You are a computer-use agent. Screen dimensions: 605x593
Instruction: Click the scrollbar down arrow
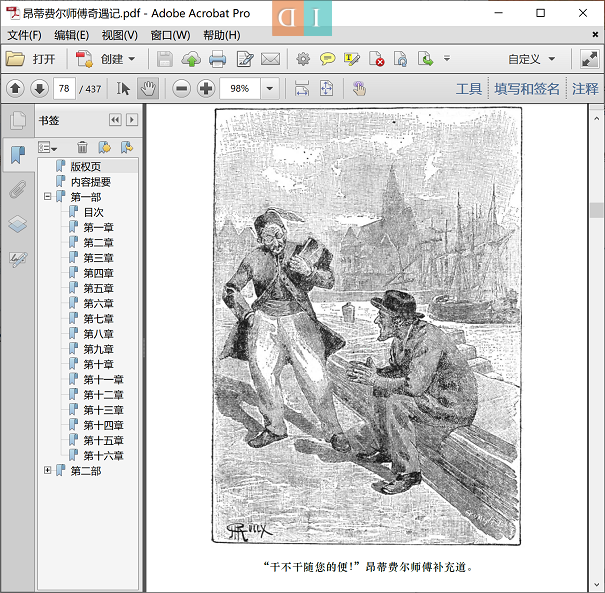pos(597,586)
